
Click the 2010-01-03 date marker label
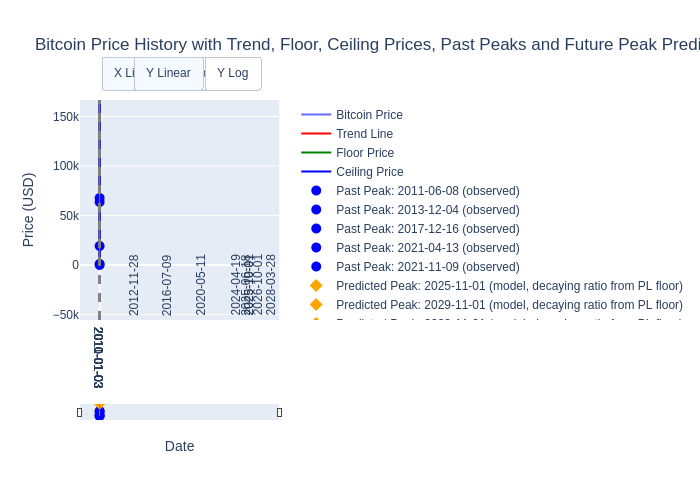pyautogui.click(x=98, y=357)
